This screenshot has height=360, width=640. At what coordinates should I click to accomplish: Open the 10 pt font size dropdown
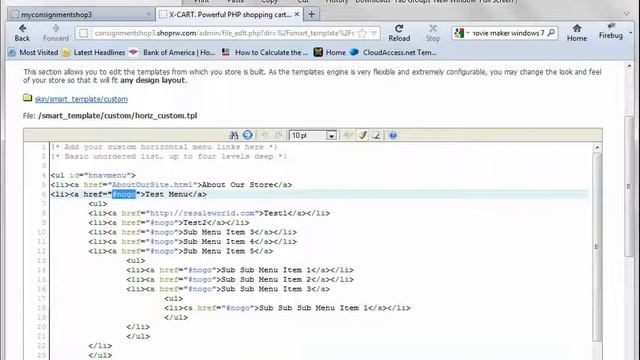point(313,135)
